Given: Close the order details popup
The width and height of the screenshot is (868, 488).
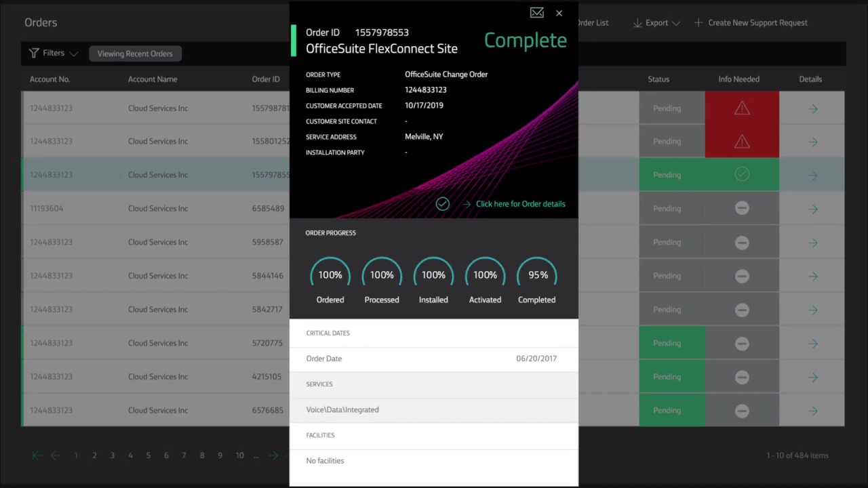Looking at the screenshot, I should tap(559, 13).
